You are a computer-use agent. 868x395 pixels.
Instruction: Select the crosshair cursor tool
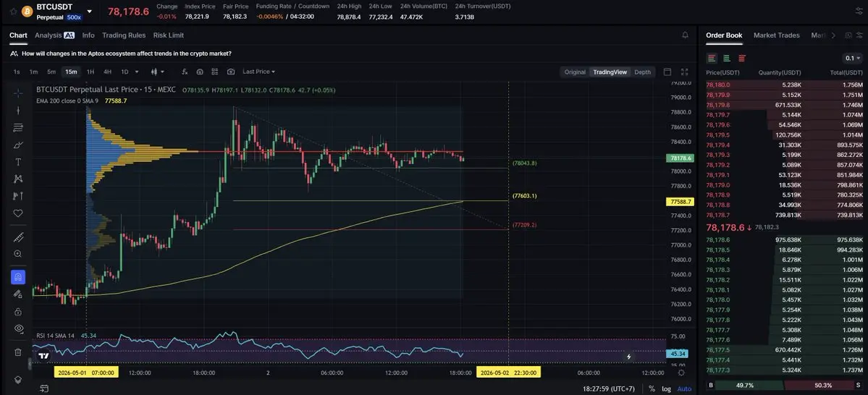point(17,93)
